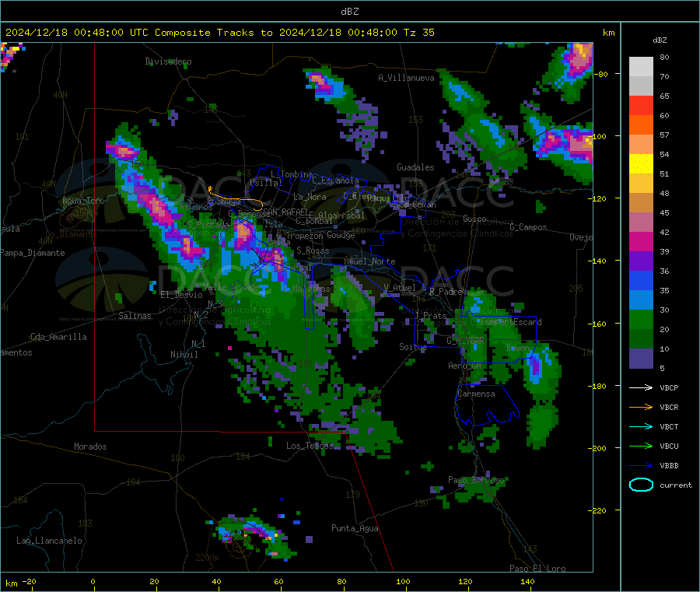Click the Nihuil map label

[x=184, y=355]
